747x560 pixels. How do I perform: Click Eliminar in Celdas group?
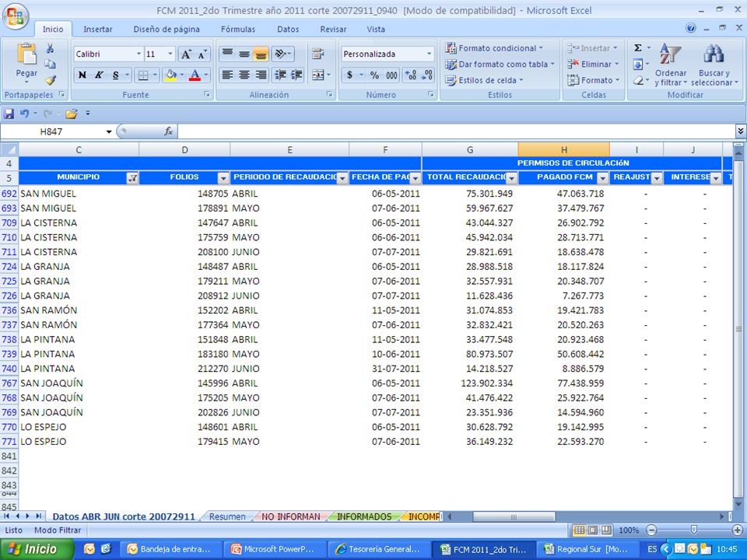[x=593, y=64]
